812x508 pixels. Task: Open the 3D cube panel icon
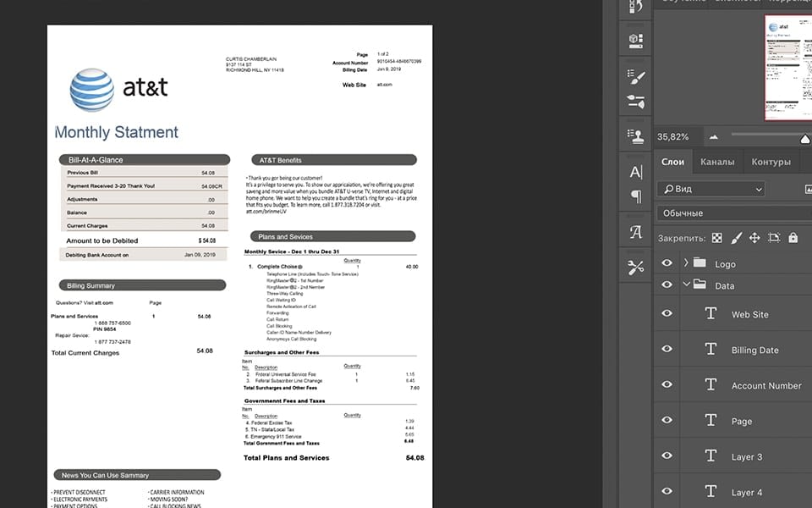(636, 41)
